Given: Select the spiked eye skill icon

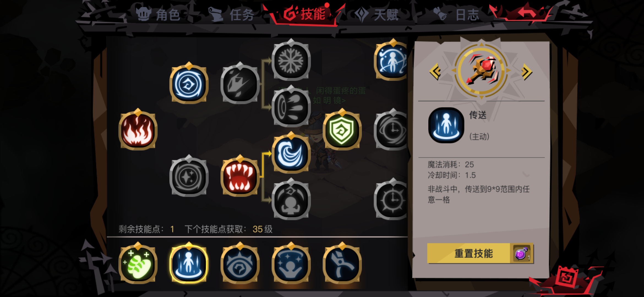Looking at the screenshot, I should 240,263.
